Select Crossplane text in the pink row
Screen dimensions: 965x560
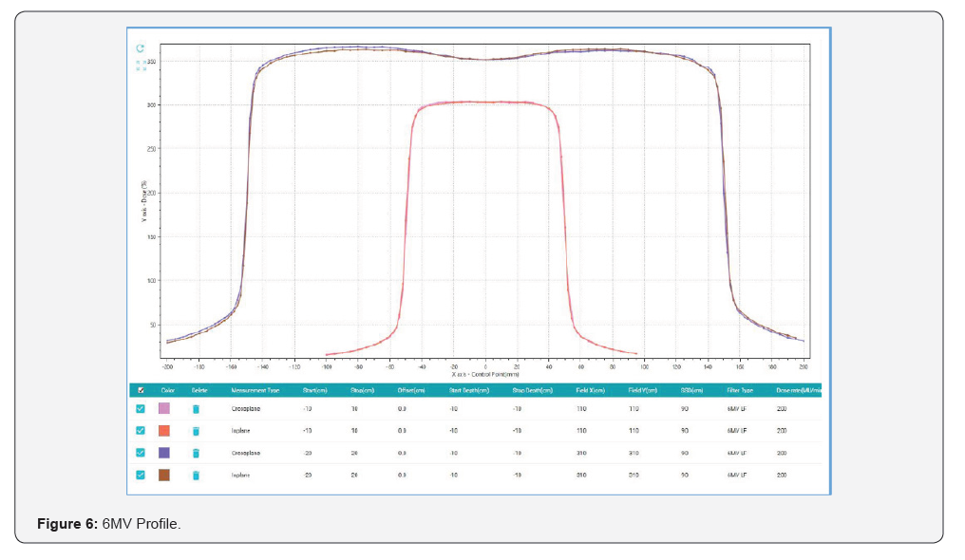[246, 409]
